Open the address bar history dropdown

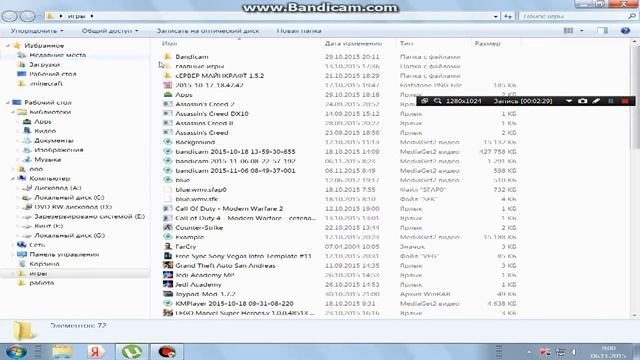click(496, 16)
